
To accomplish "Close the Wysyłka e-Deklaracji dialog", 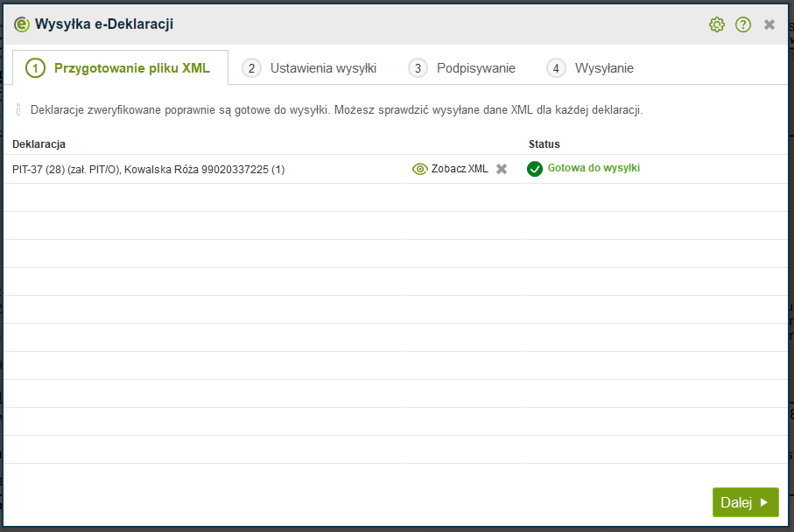I will (769, 24).
